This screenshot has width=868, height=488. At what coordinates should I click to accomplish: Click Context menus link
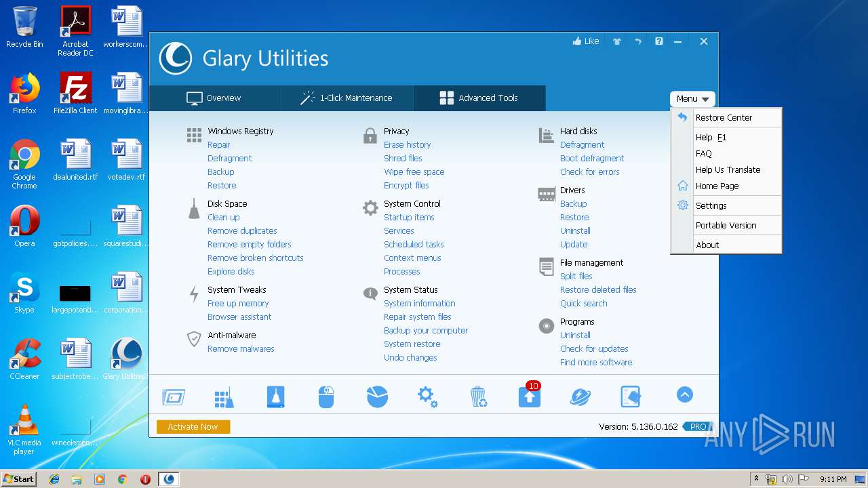click(412, 258)
